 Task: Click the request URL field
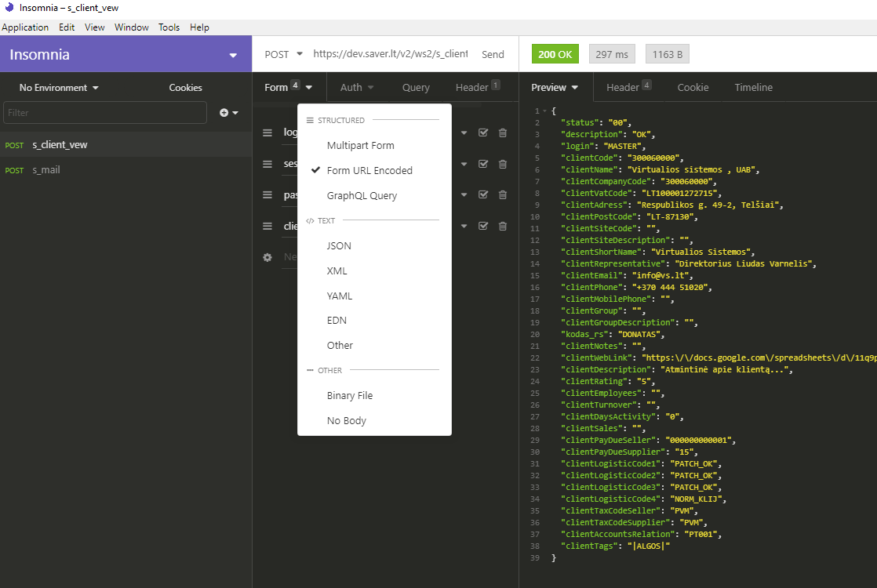(391, 53)
